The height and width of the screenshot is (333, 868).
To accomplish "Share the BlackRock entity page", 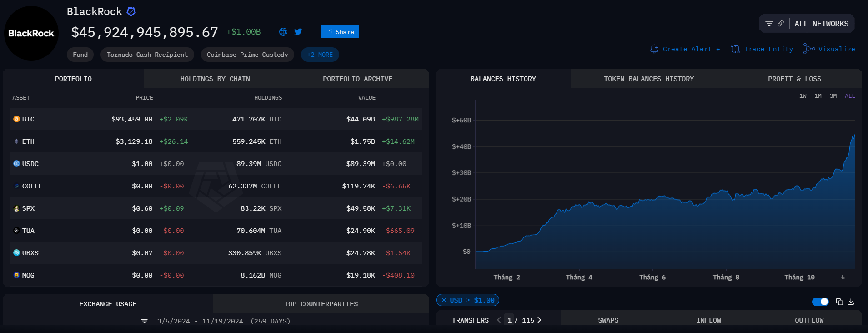I will point(340,32).
